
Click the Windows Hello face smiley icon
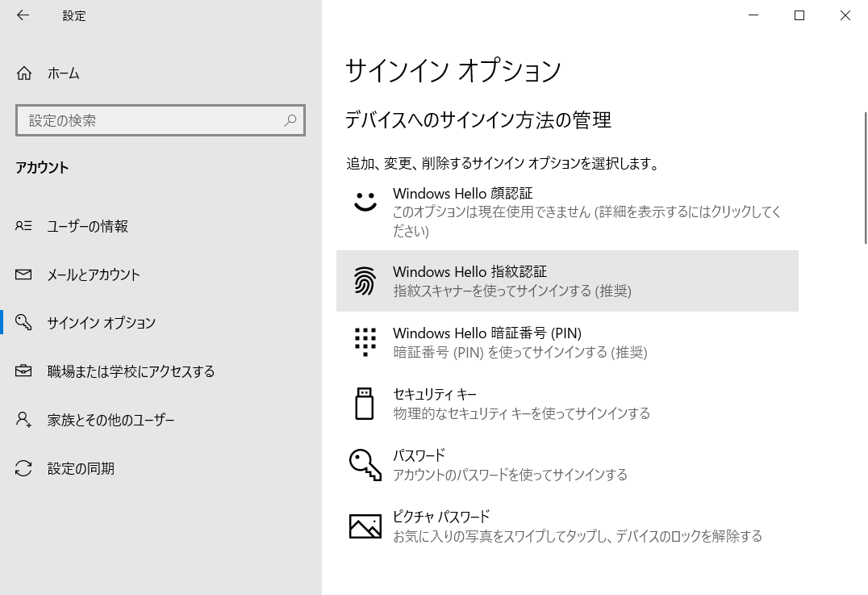pyautogui.click(x=365, y=202)
